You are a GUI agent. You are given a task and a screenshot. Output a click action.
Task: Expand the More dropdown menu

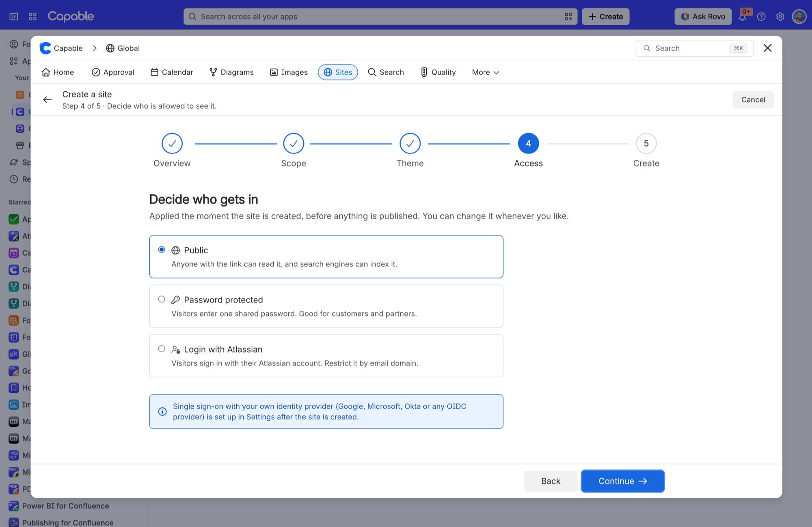click(486, 72)
